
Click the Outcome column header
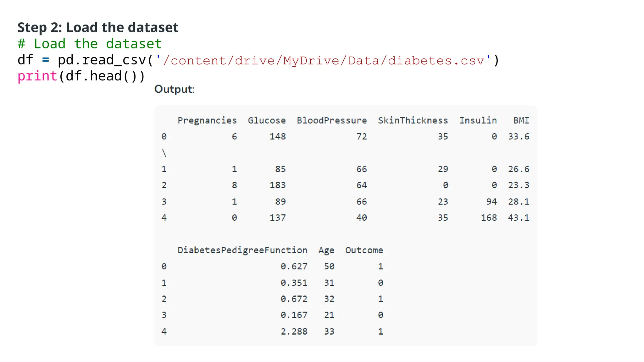[x=364, y=250]
